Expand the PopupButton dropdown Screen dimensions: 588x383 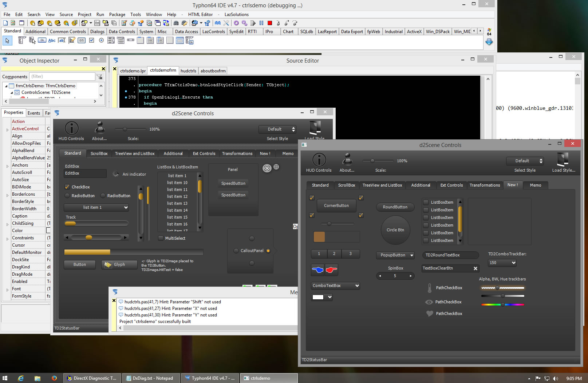tap(412, 255)
